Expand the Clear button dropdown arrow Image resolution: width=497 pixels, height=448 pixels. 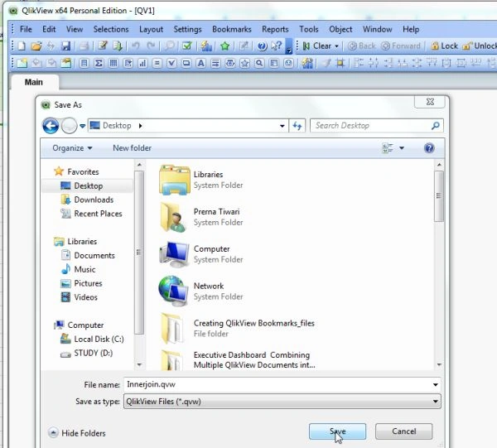coord(336,46)
